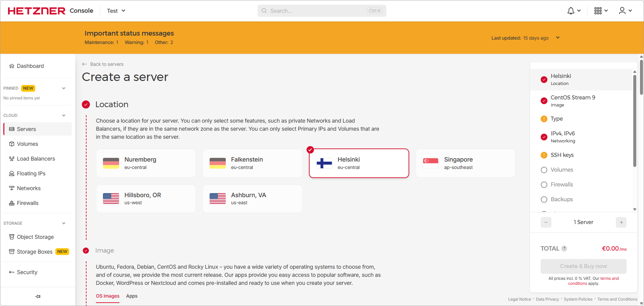This screenshot has width=644, height=306.
Task: Select the Helsinki location card
Action: (359, 163)
